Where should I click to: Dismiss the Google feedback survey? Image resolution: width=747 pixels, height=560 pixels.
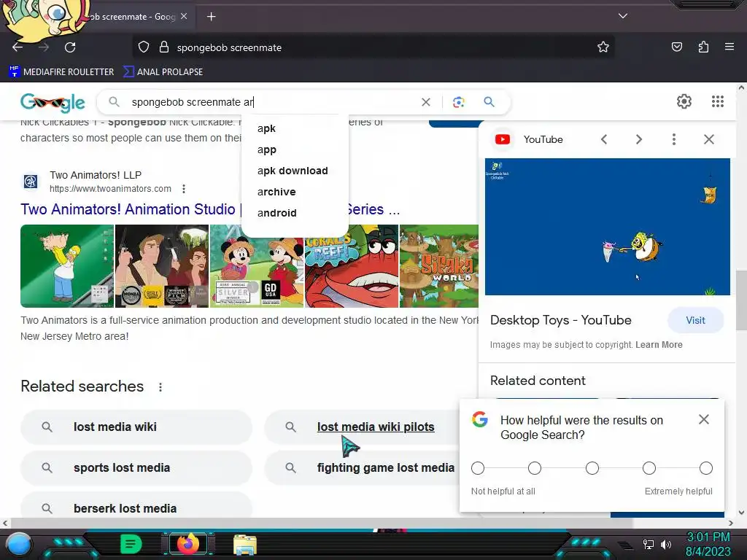coord(704,419)
